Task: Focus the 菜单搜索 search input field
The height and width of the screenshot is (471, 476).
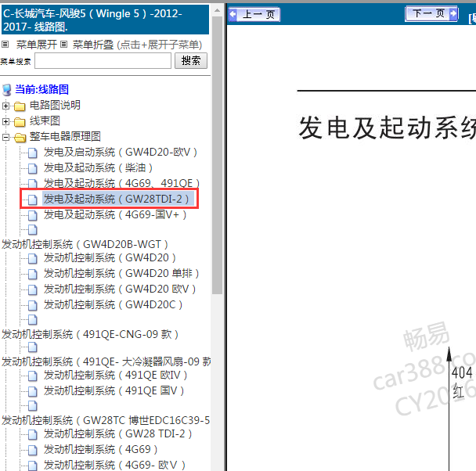Action: 103,61
